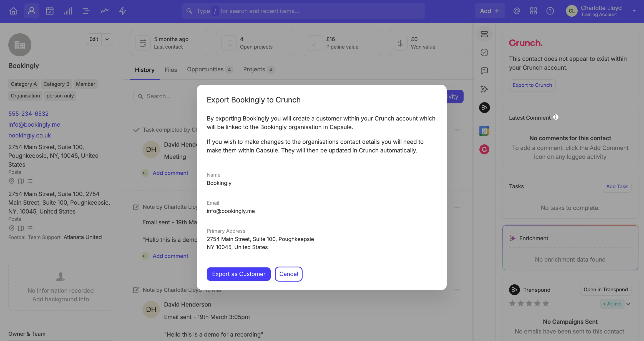Open the enrichment sparkle icon in sidebar

[x=484, y=89]
